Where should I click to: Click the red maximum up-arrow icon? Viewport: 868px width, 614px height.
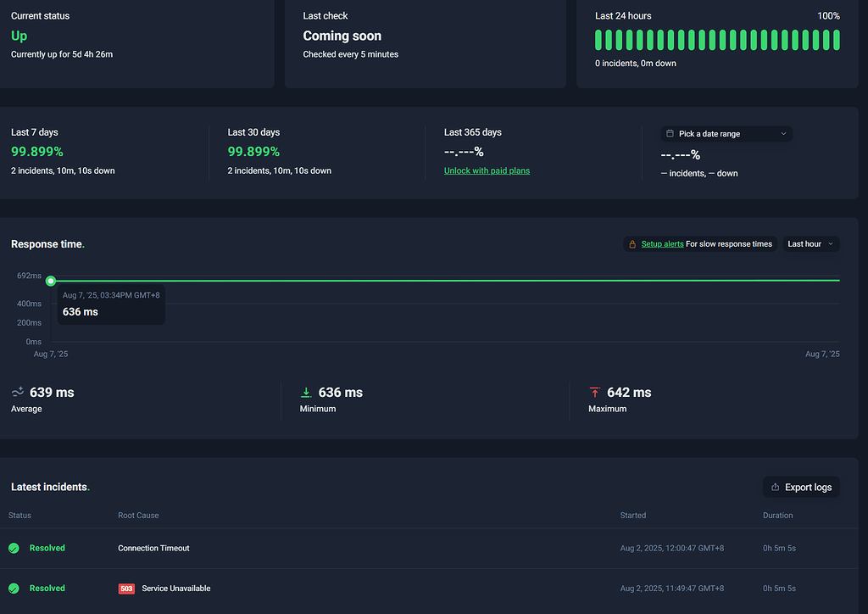tap(594, 392)
